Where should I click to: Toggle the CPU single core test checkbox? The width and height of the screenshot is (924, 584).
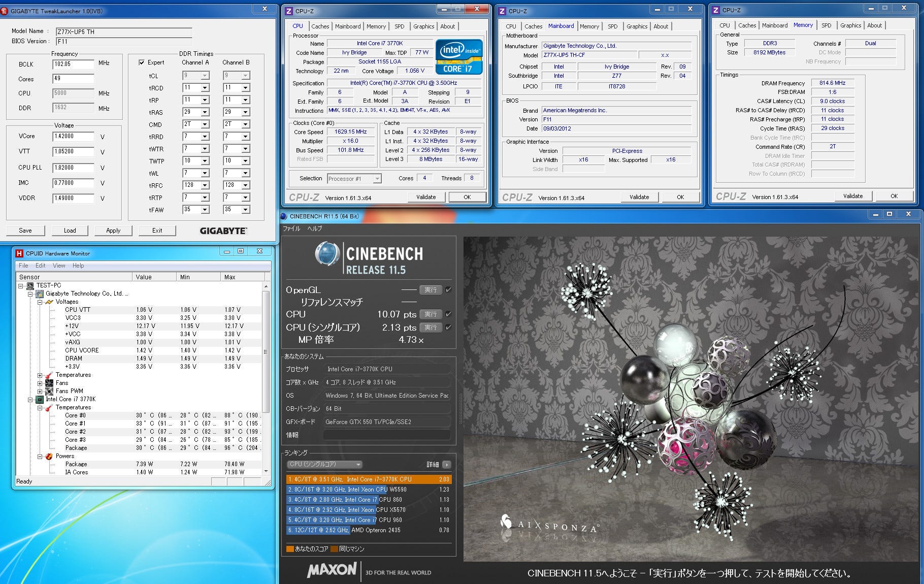pos(448,327)
